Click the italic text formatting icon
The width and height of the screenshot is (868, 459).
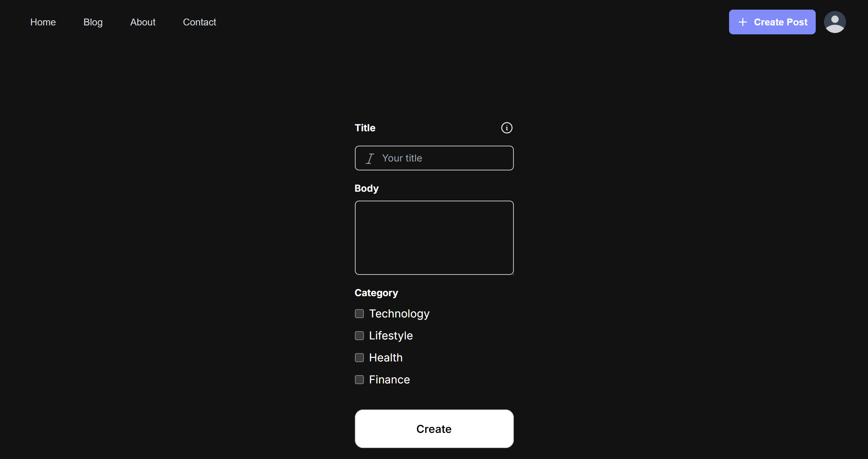[370, 158]
